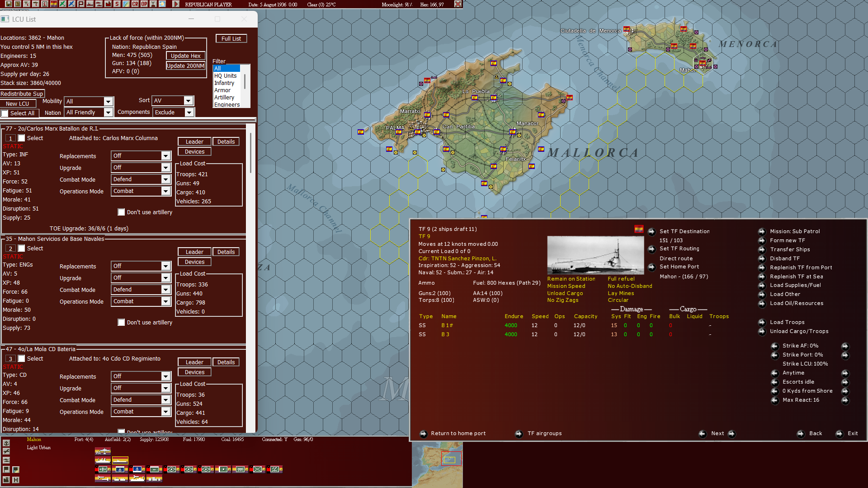This screenshot has height=488, width=868.
Task: Open the Sort dropdown set to AV
Action: pyautogui.click(x=172, y=100)
